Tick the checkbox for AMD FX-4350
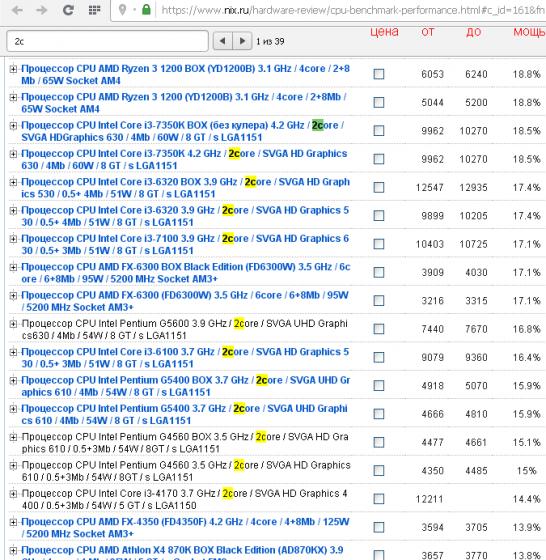The width and height of the screenshot is (546, 560). 379,528
